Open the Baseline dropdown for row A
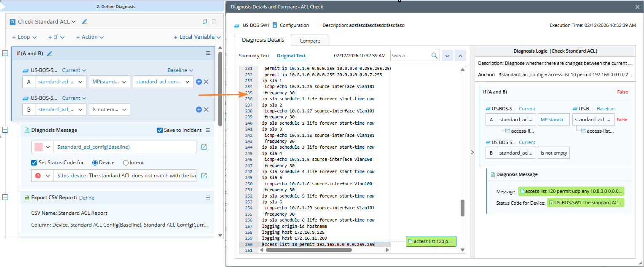Image resolution: width=644 pixels, height=267 pixels. 180,70
